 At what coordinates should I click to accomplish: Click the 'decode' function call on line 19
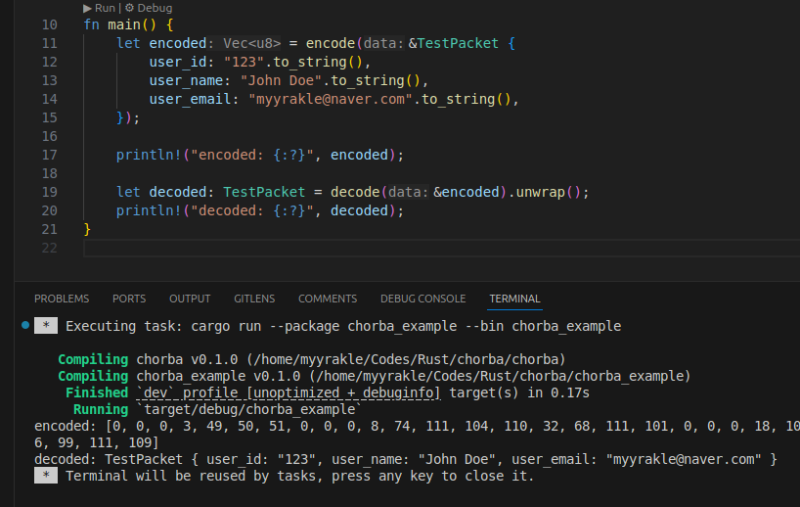355,192
